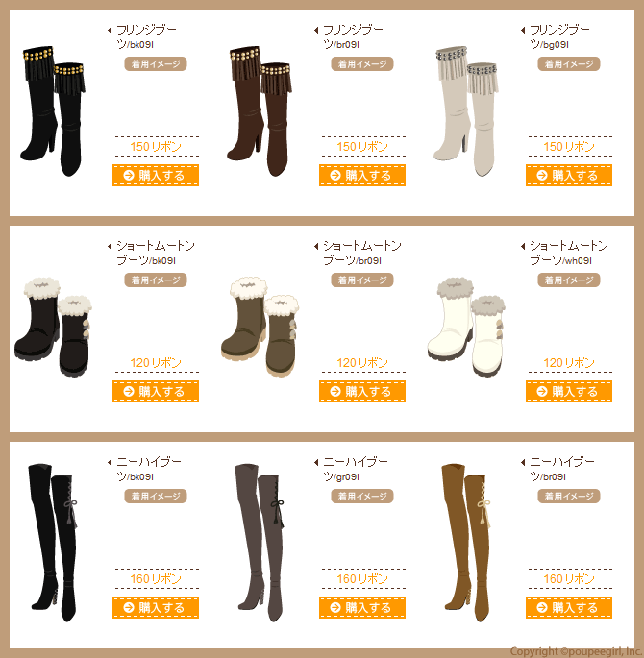Buy the beige fringe boots bg09I

[x=569, y=175]
